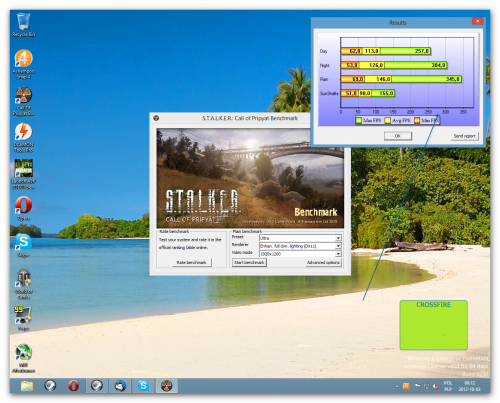Click the Day row label in the Results chart

click(323, 51)
